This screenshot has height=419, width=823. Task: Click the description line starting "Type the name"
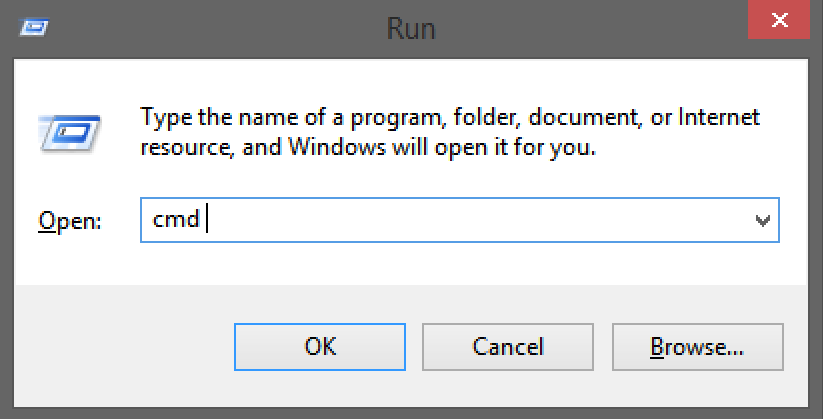(x=450, y=117)
